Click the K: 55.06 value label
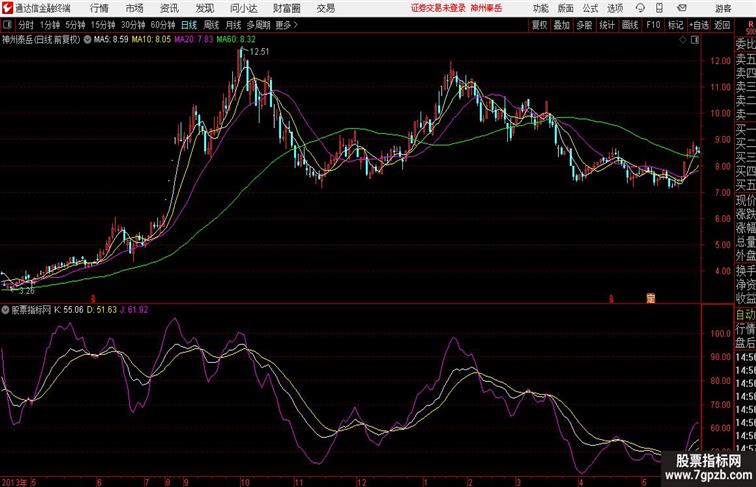Viewport: 756px width, 487px height. tap(68, 310)
